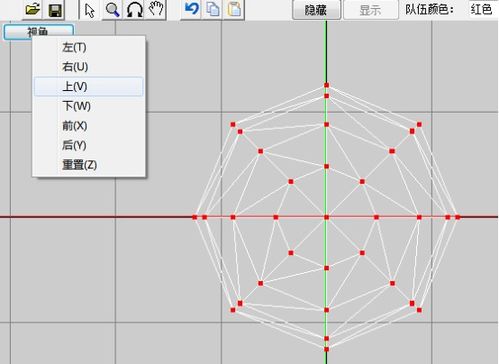
Task: Save using the floppy disk icon
Action: 55,10
